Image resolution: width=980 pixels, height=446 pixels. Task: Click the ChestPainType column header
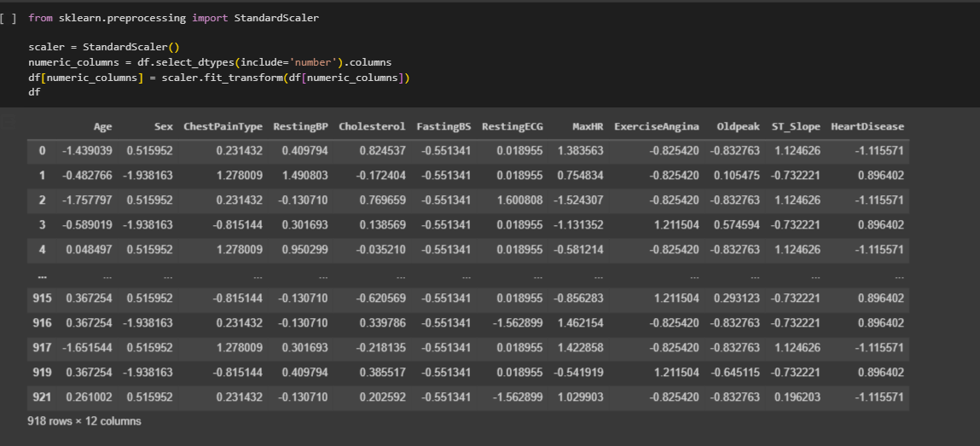tap(223, 126)
